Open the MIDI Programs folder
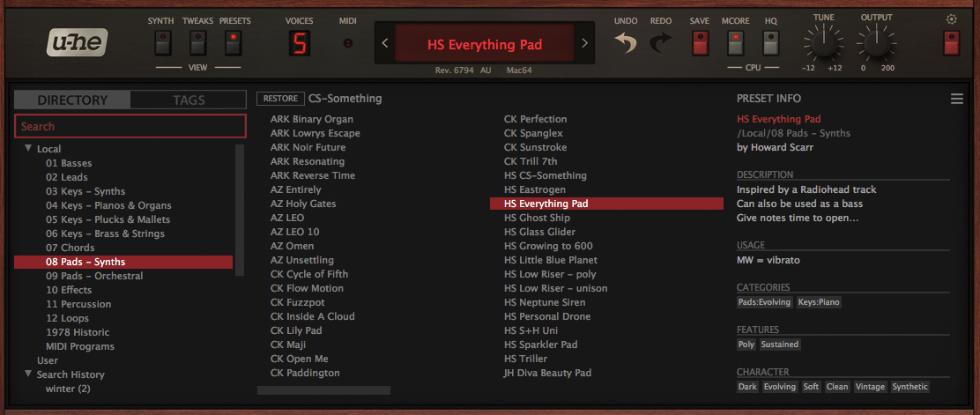This screenshot has width=980, height=415. click(x=80, y=346)
